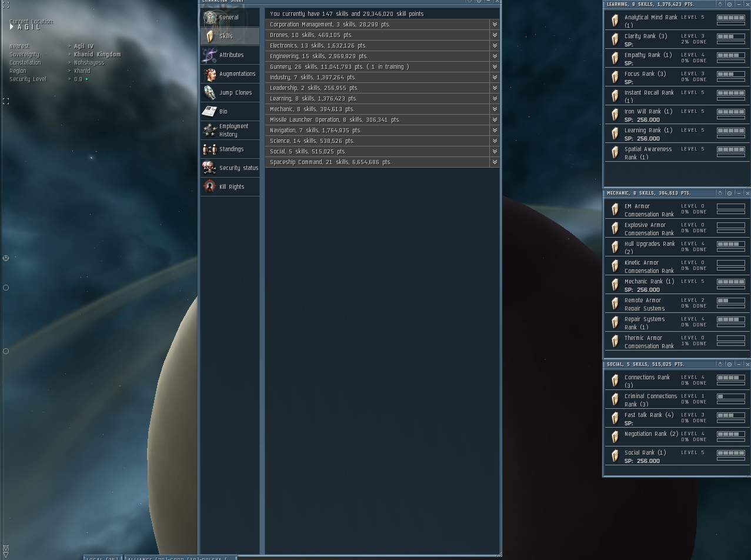Click the Connections skill book icon
Screen dimensions: 751x560
point(615,381)
